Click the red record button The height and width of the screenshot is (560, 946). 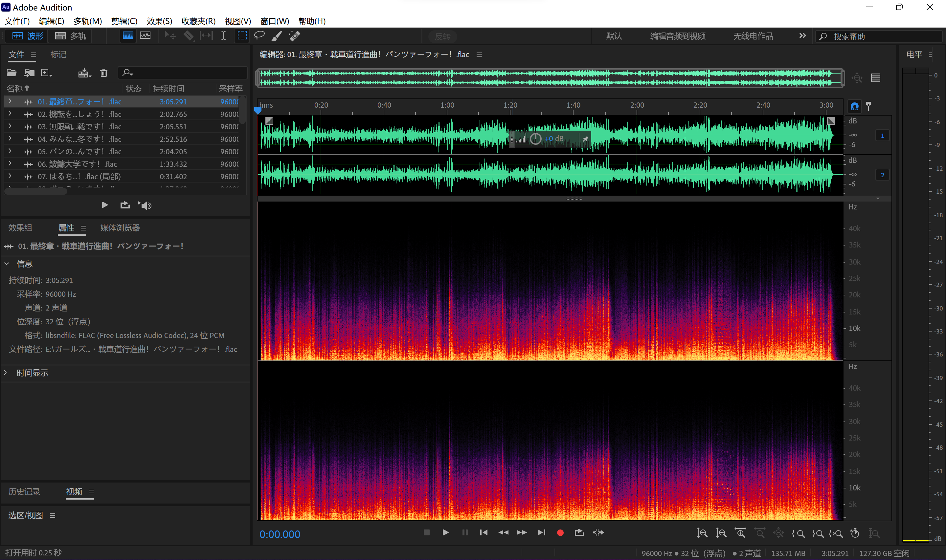560,533
